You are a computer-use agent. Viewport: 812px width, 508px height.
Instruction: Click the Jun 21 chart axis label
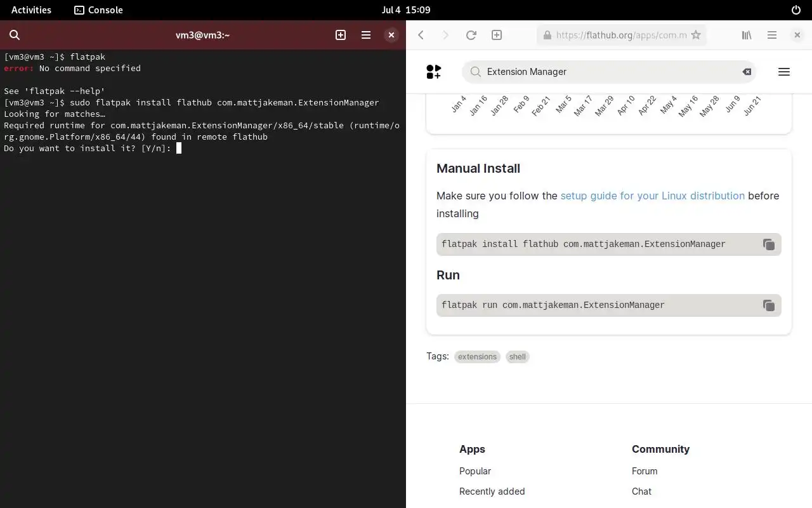click(x=752, y=105)
